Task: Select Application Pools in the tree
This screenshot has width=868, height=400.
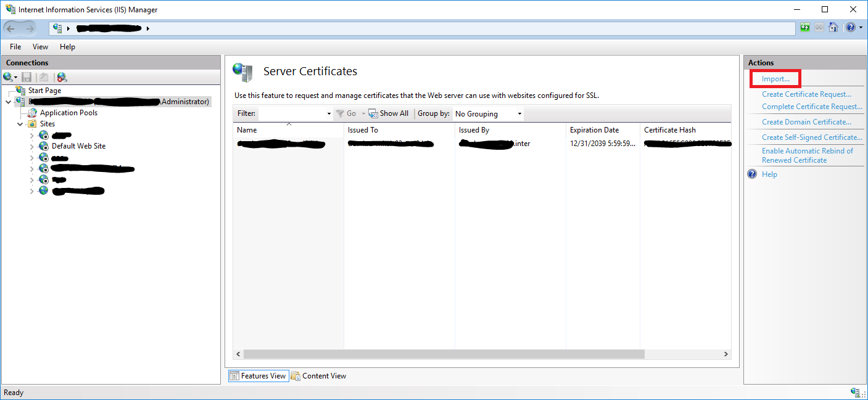Action: coord(68,113)
